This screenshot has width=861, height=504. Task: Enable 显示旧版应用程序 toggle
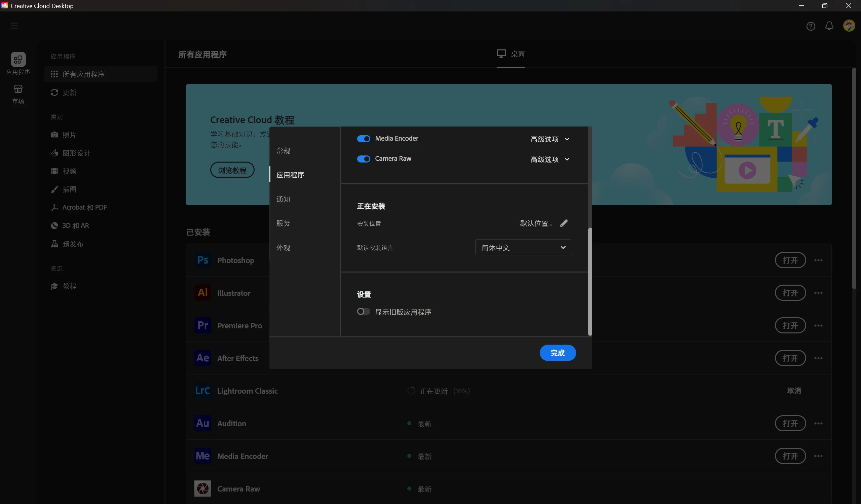[363, 311]
